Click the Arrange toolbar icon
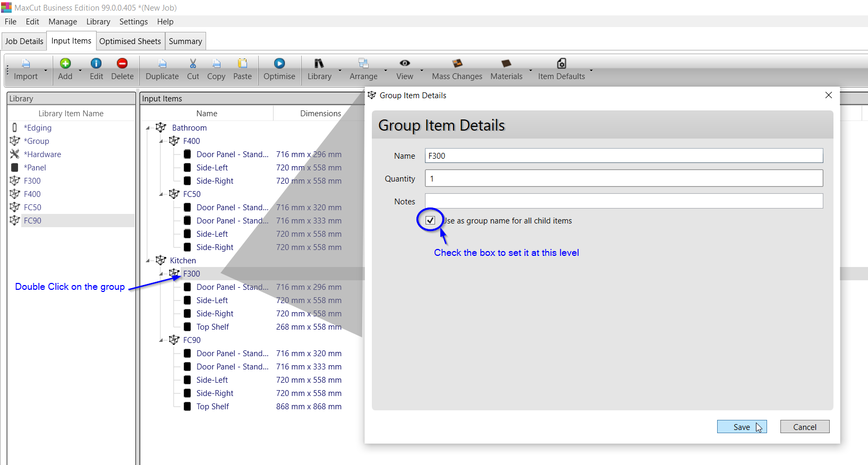This screenshot has height=465, width=868. coord(363,64)
